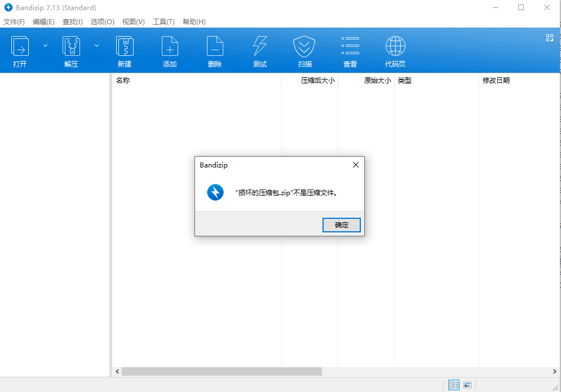
Task: Sort by the 名称 column header
Action: pyautogui.click(x=197, y=80)
